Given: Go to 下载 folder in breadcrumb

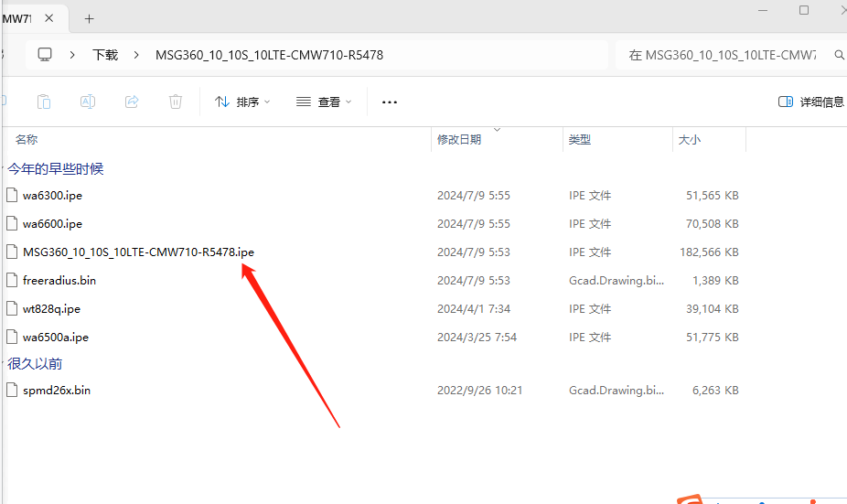Looking at the screenshot, I should pyautogui.click(x=105, y=55).
